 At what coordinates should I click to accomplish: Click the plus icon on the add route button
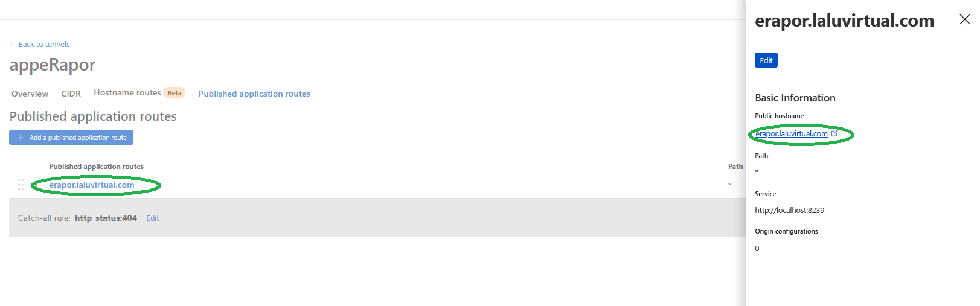[21, 138]
